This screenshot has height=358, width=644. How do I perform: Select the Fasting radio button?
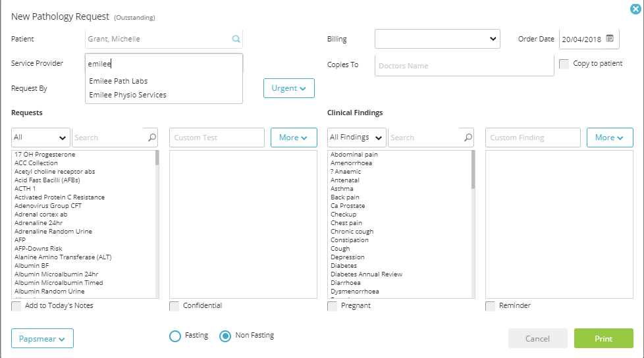click(175, 336)
